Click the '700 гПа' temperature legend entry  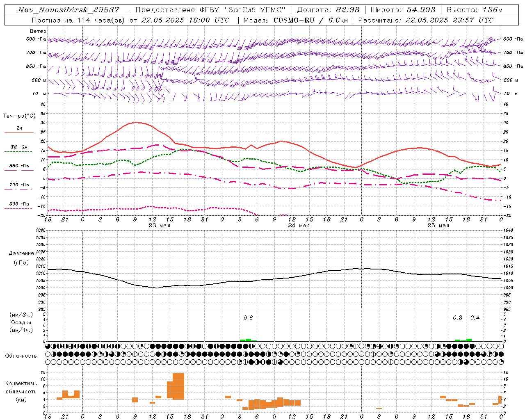pyautogui.click(x=19, y=185)
